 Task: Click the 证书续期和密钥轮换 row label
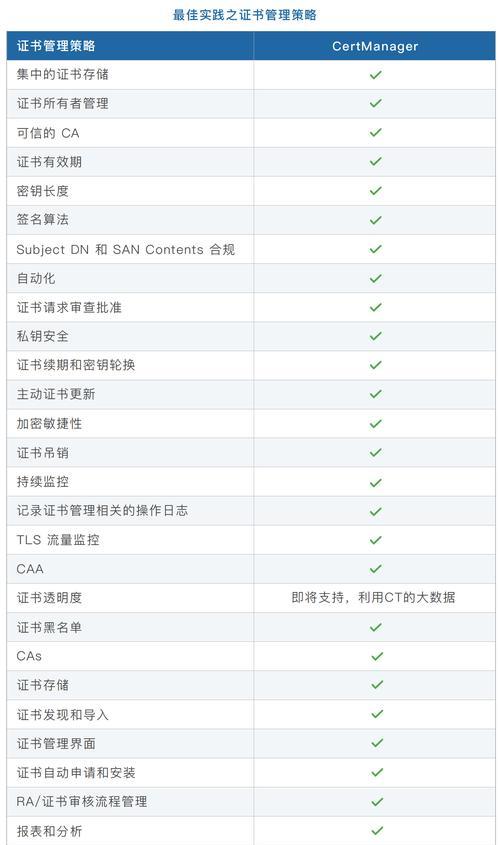[x=75, y=365]
